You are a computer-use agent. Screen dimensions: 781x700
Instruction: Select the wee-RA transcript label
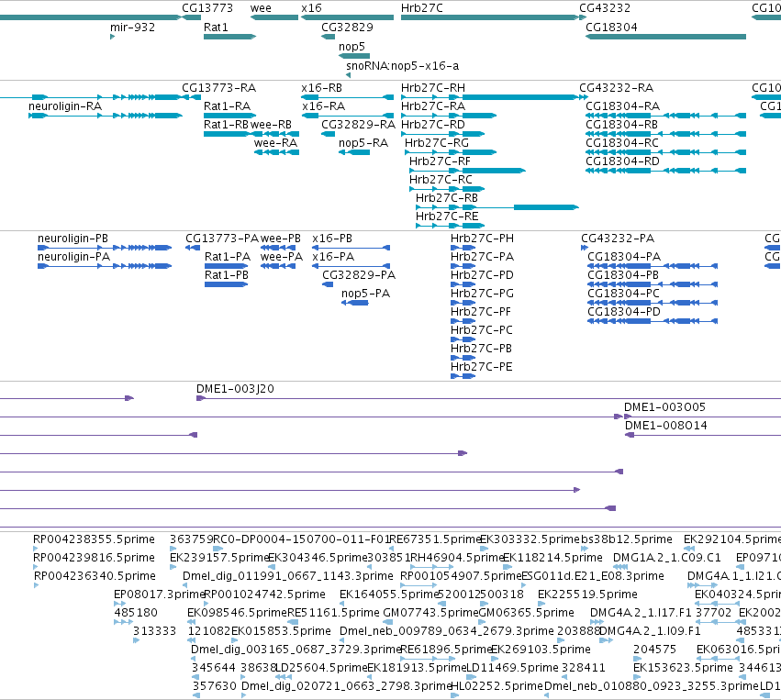coord(275,143)
